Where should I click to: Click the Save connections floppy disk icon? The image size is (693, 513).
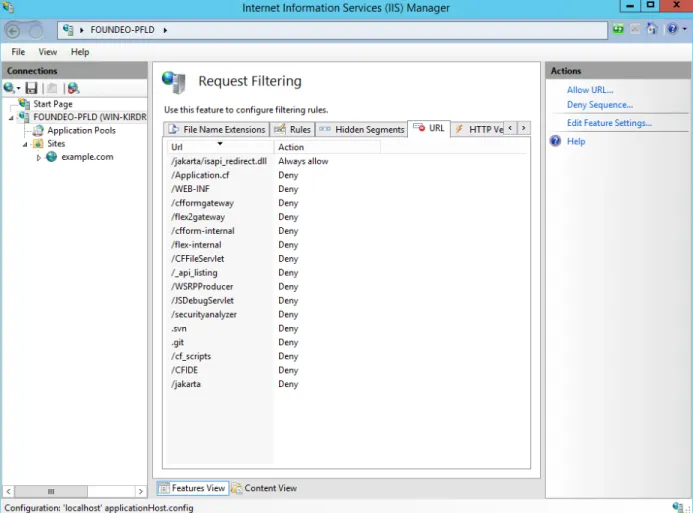pos(31,88)
